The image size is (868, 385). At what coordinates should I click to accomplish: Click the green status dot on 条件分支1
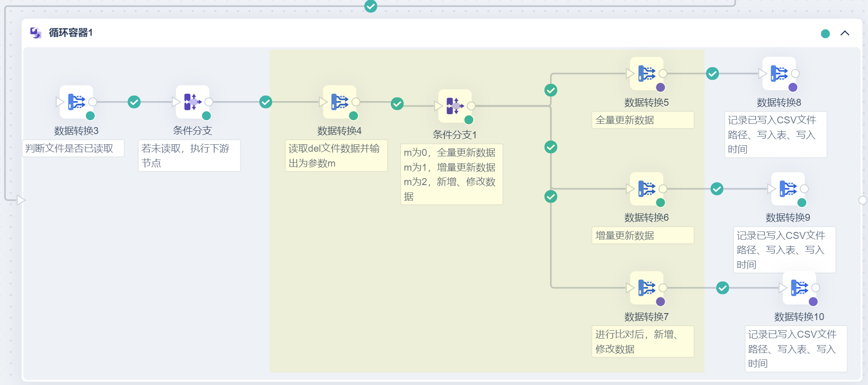[x=469, y=120]
